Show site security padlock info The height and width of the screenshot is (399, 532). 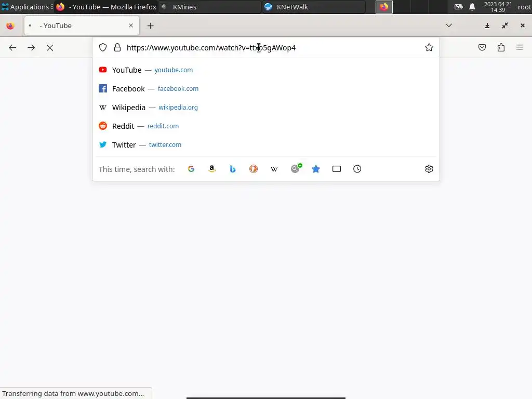pyautogui.click(x=117, y=47)
